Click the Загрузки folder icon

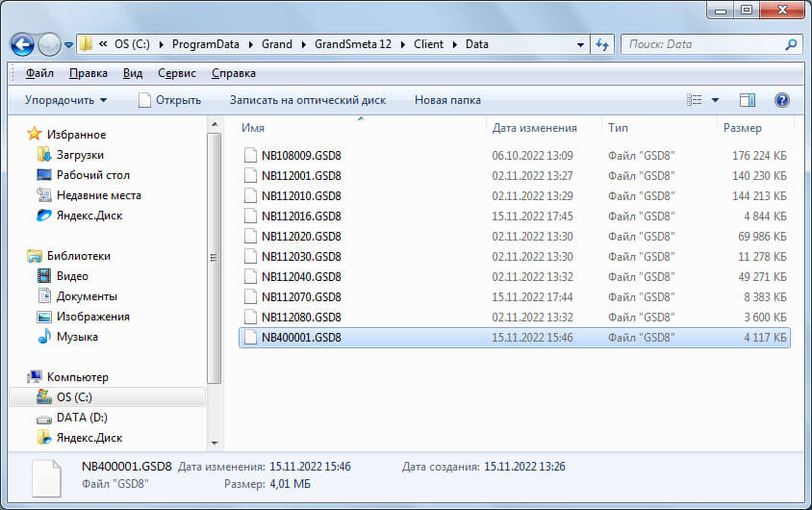(x=44, y=154)
